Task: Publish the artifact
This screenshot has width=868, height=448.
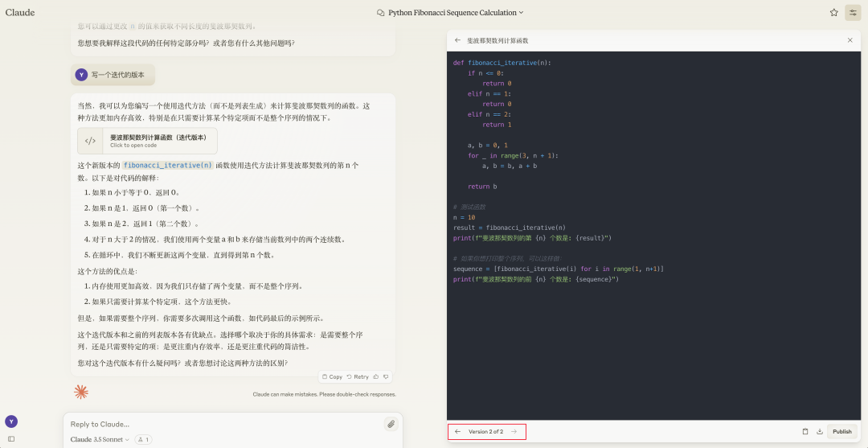Action: 842,431
